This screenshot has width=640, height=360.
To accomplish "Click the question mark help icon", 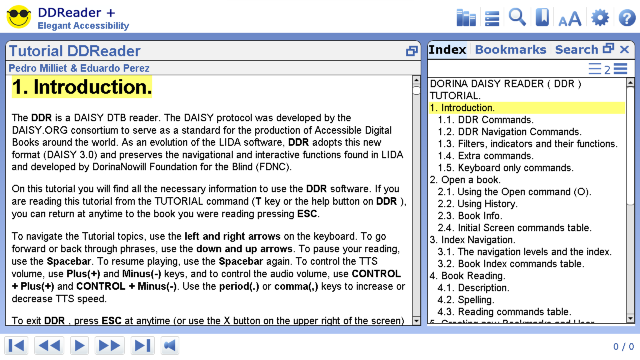I will pos(627,18).
